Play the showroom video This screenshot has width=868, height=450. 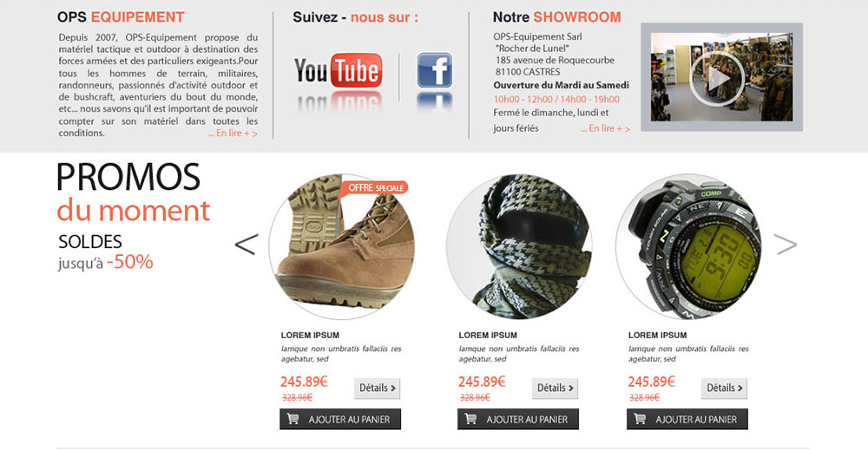[x=718, y=79]
